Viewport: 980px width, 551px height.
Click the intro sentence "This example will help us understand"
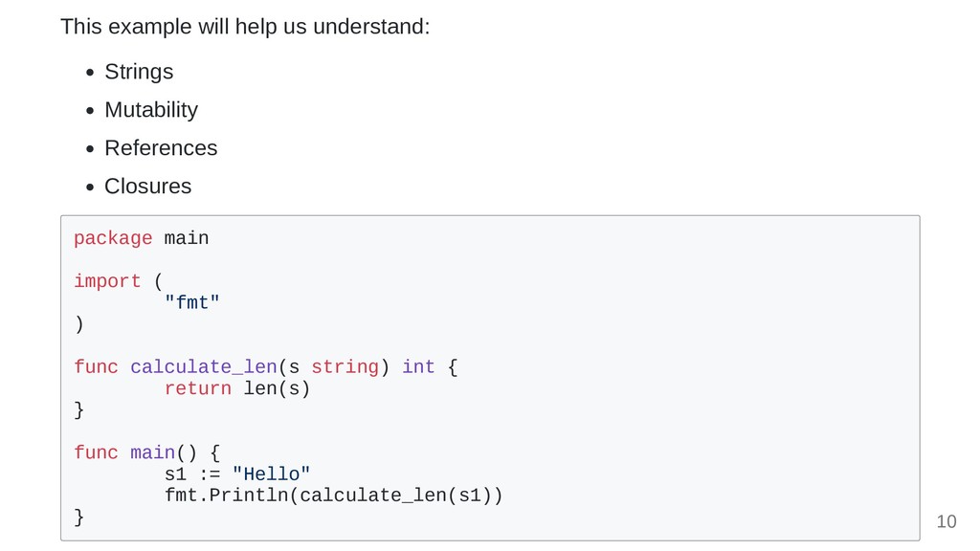point(245,27)
